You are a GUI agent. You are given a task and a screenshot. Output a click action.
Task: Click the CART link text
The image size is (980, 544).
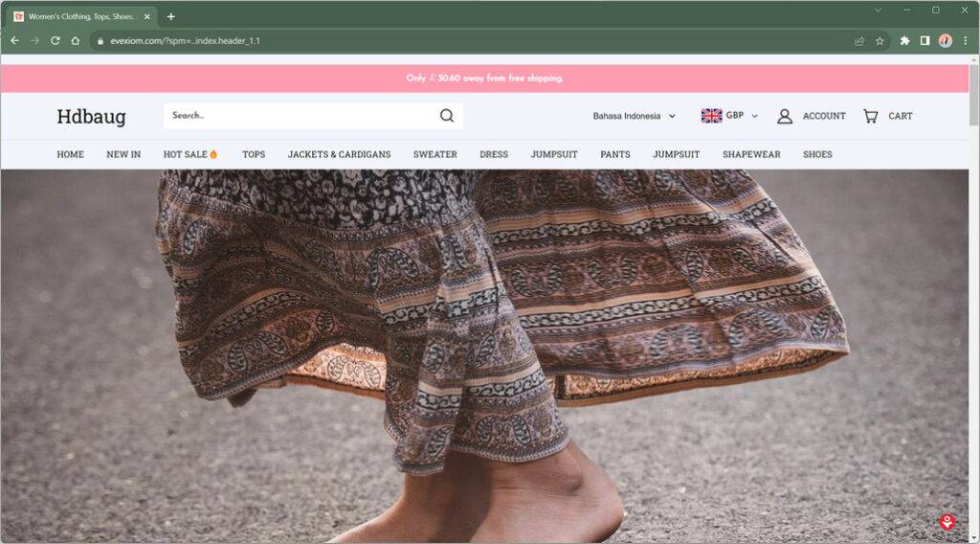click(900, 116)
